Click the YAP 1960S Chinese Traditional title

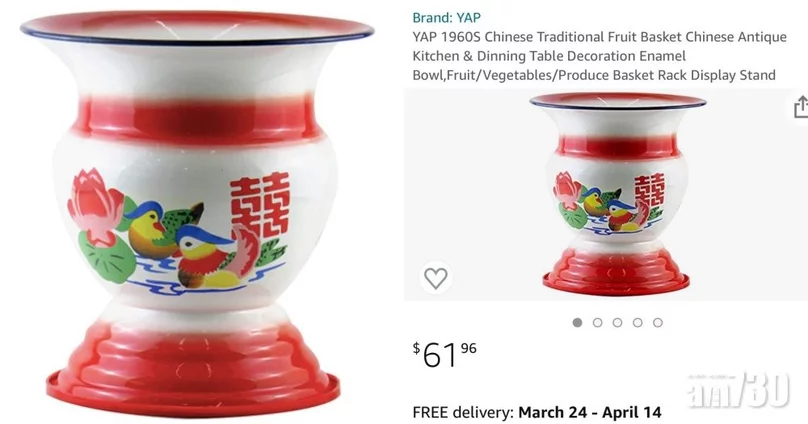599,56
